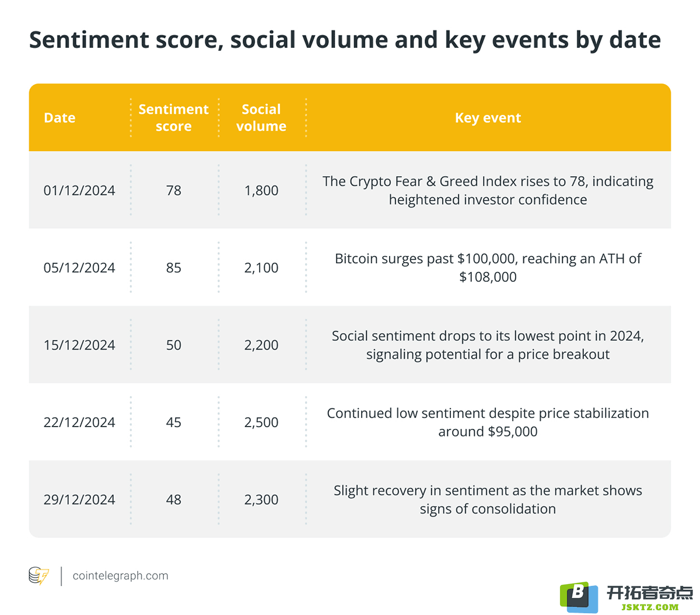Screen dimensions: 700x615
Task: Click sentiment score value 78
Action: click(174, 191)
